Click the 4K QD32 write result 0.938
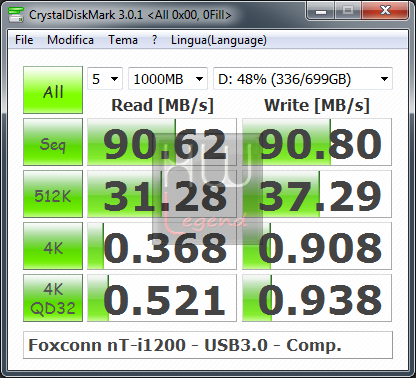 [x=317, y=298]
